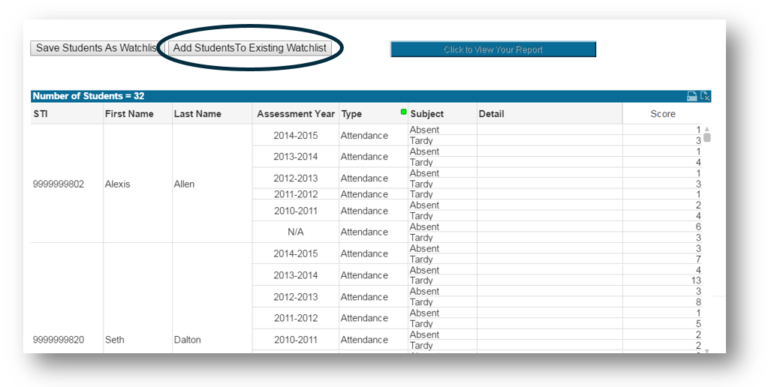Click the Score column header

tap(663, 114)
